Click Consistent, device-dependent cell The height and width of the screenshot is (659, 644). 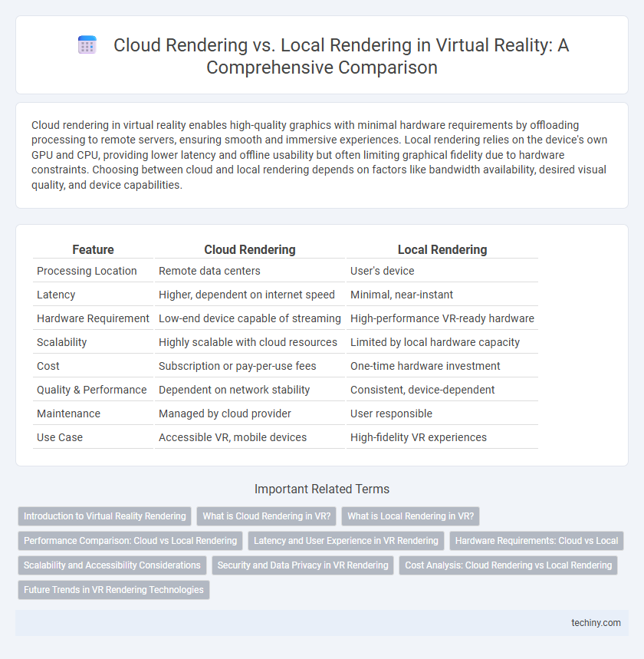click(442, 390)
